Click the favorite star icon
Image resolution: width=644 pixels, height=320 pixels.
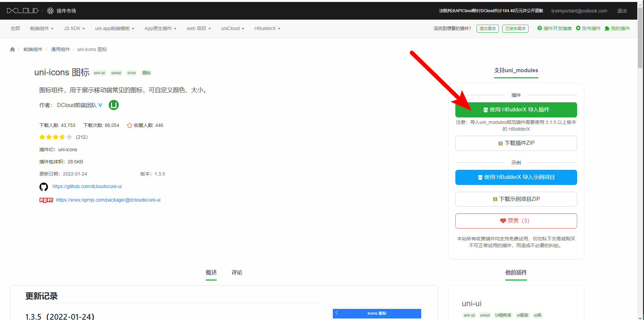click(130, 125)
